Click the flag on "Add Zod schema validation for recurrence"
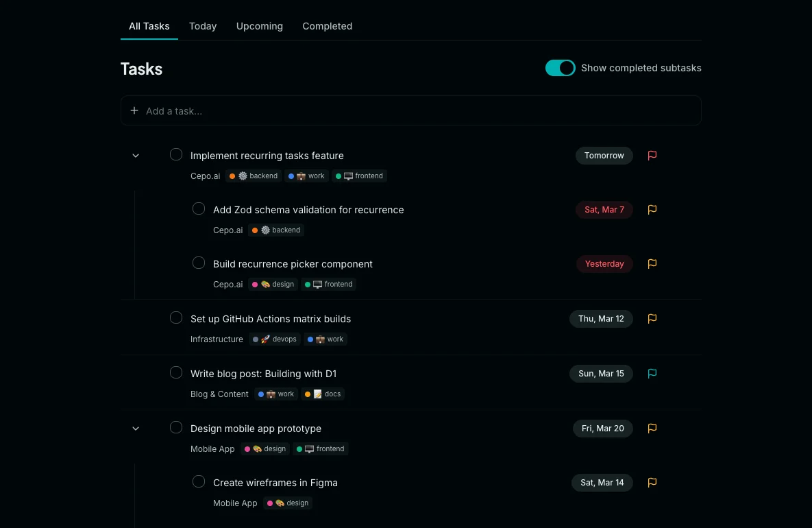This screenshot has width=812, height=528. pos(652,210)
